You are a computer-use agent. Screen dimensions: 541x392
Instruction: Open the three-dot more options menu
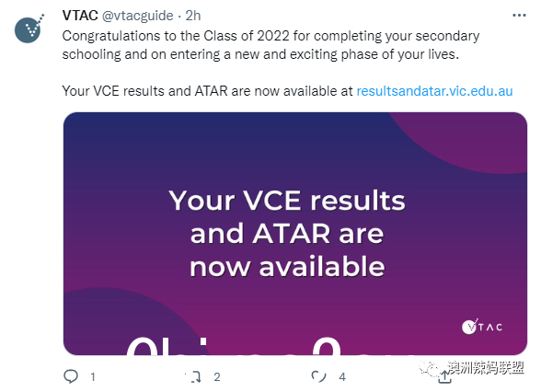(x=519, y=16)
